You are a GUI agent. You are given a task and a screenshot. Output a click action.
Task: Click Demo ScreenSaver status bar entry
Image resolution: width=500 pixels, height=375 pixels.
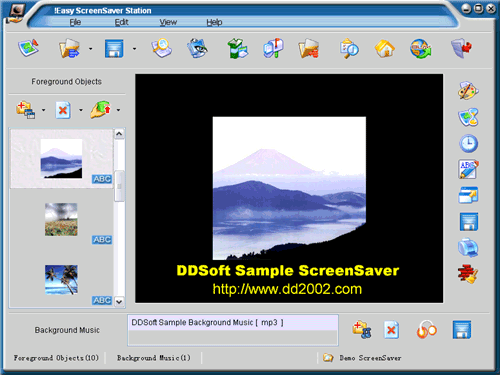point(370,358)
